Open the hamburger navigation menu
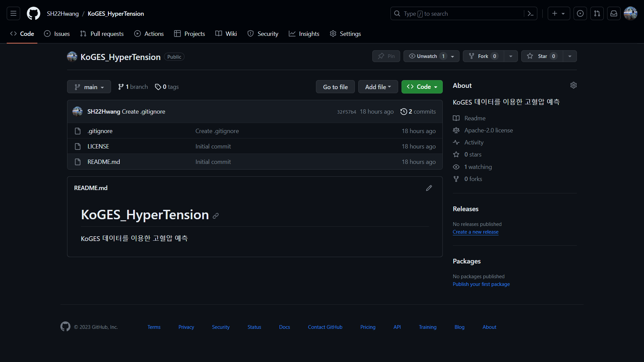The image size is (644, 362). [13, 13]
